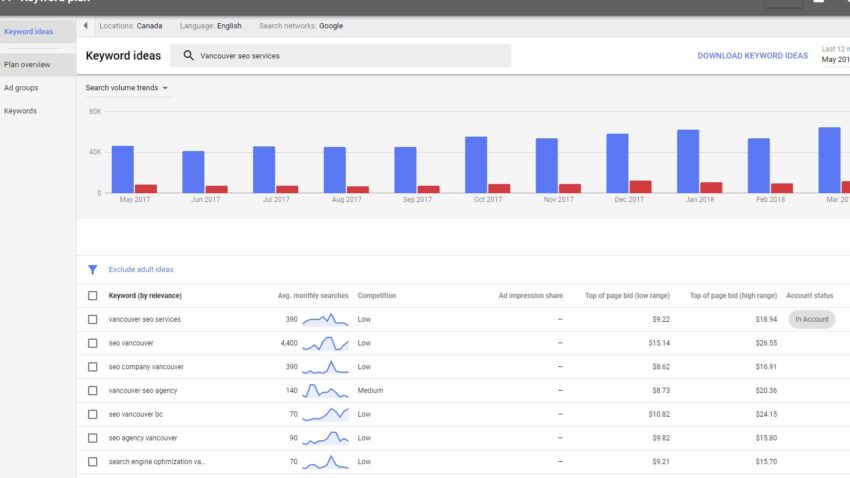850x478 pixels.
Task: Change the Locations: Canada setting
Action: coord(131,25)
